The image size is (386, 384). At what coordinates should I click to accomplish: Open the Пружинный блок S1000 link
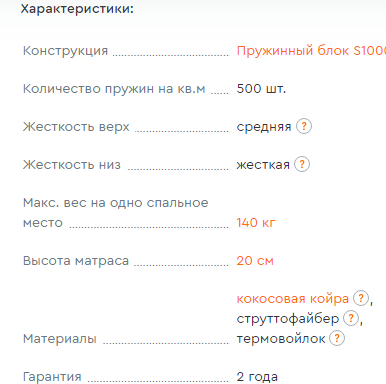click(311, 51)
